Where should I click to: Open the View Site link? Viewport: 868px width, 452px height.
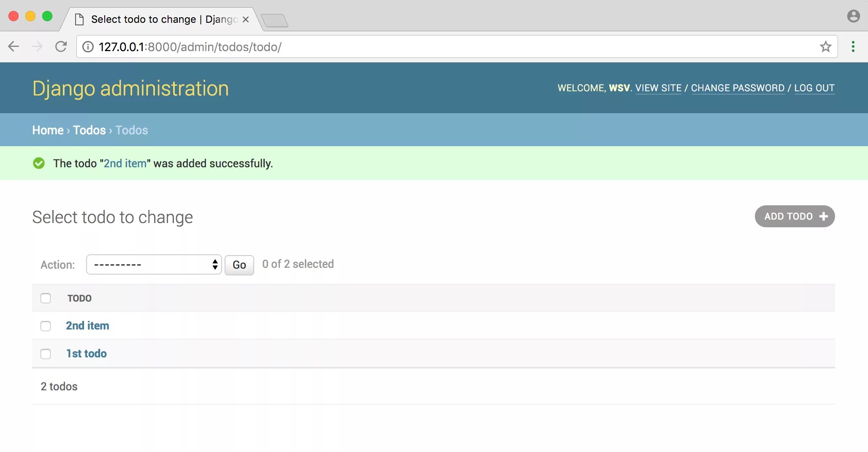pyautogui.click(x=658, y=88)
